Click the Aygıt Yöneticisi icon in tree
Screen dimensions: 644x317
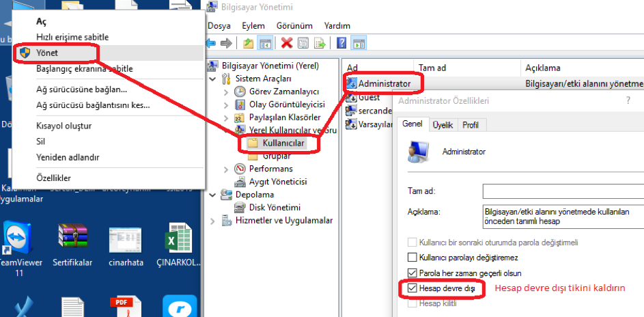(240, 182)
